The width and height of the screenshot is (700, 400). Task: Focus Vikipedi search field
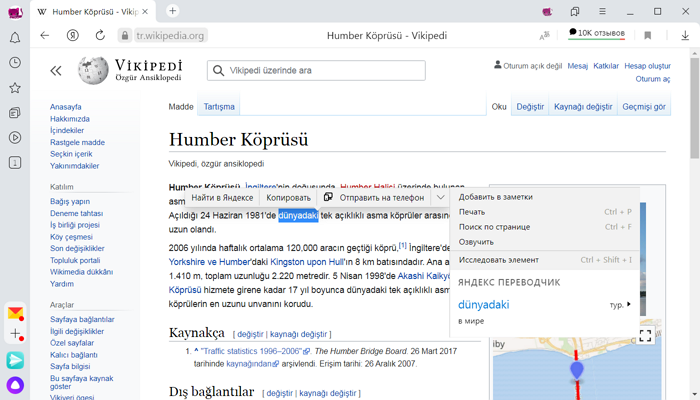click(316, 71)
